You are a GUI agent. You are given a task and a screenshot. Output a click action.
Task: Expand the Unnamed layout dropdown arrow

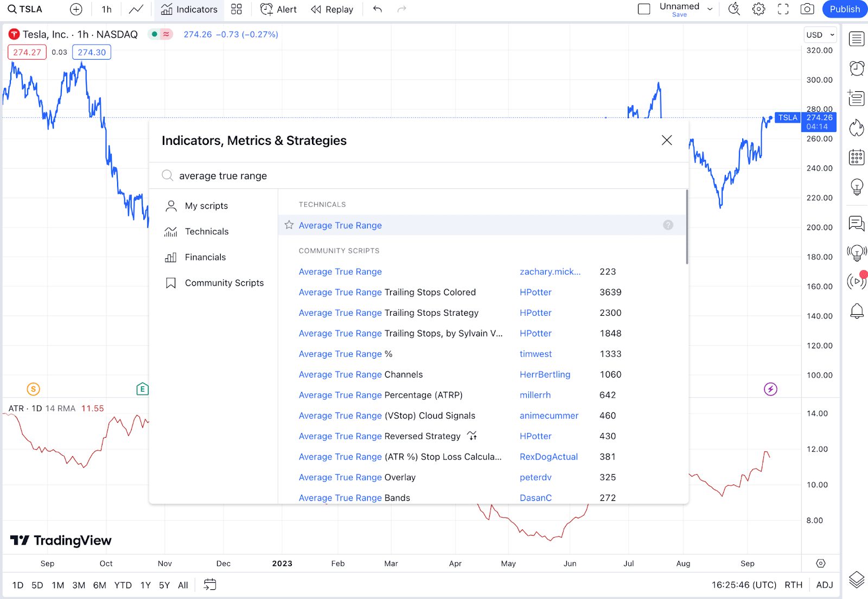tap(710, 9)
